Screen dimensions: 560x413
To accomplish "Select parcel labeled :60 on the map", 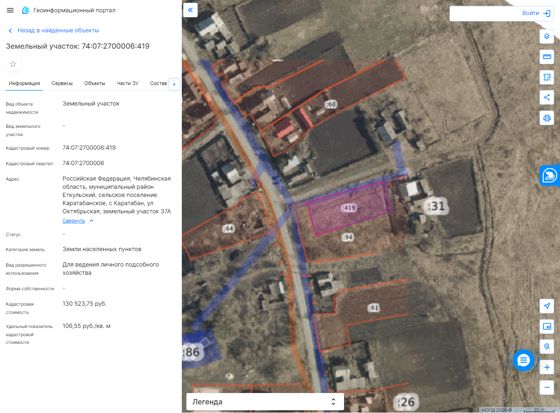I will 331,104.
